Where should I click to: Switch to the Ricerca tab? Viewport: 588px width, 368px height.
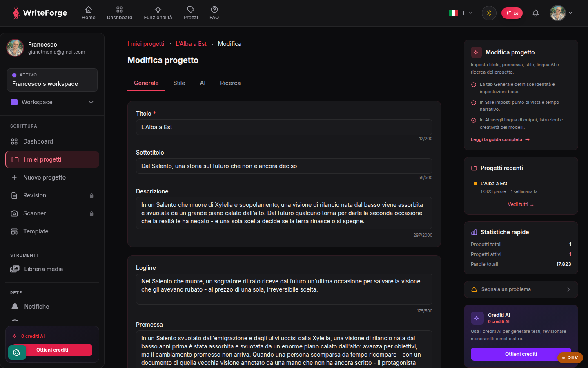pos(230,83)
